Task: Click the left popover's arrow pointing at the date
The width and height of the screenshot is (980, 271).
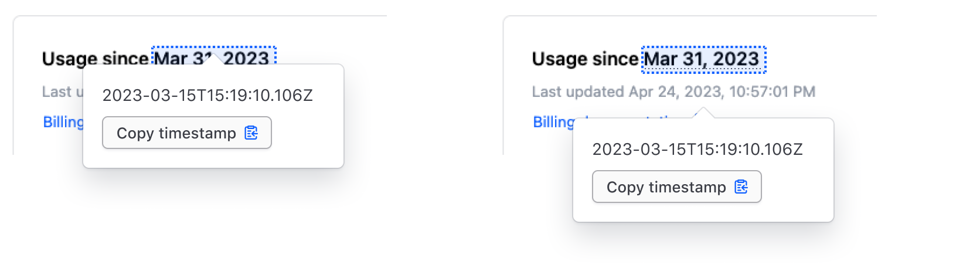Action: click(x=214, y=59)
